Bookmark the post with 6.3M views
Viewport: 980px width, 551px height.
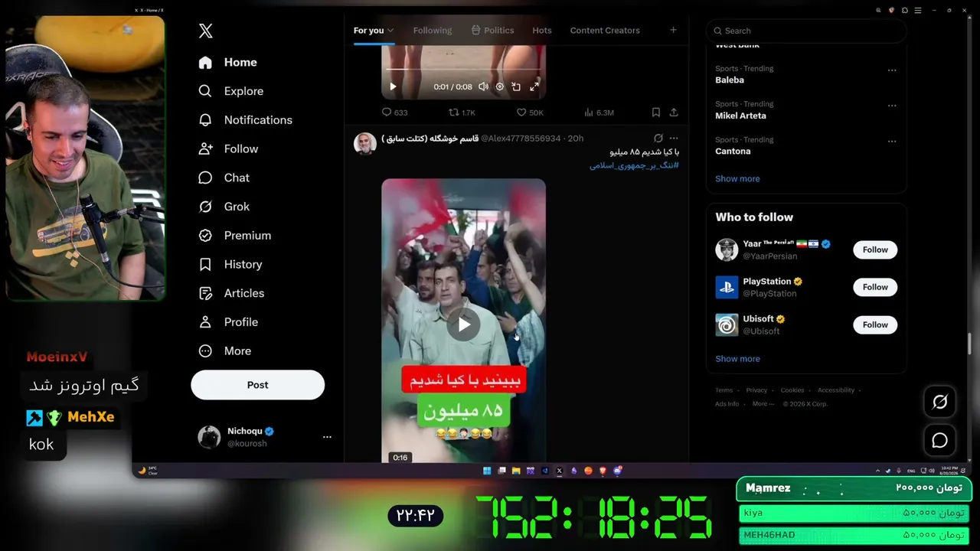tap(656, 112)
